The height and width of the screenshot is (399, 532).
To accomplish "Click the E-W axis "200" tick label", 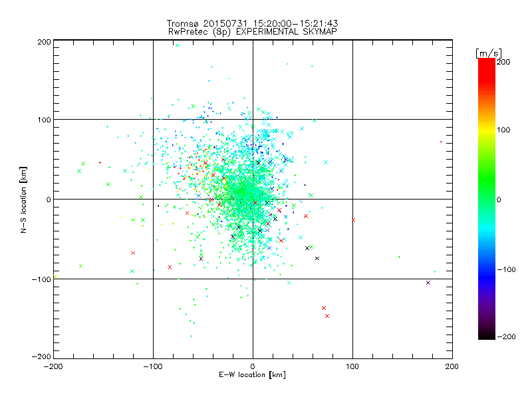I will (452, 367).
